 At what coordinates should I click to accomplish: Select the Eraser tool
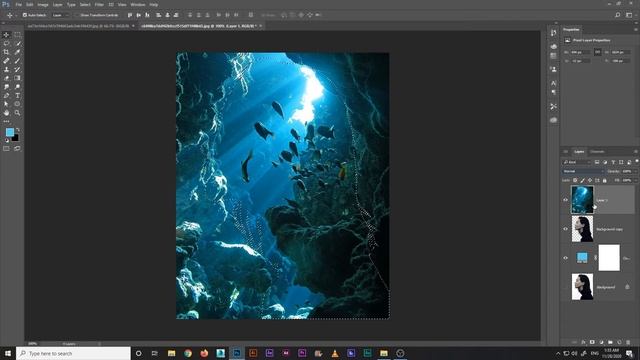point(6,78)
